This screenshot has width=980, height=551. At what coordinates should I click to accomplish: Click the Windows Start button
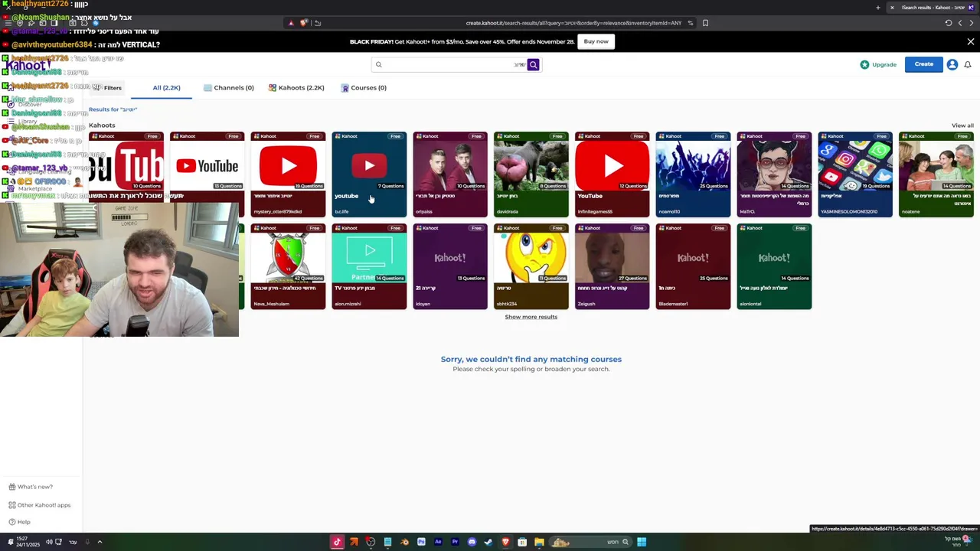point(642,542)
